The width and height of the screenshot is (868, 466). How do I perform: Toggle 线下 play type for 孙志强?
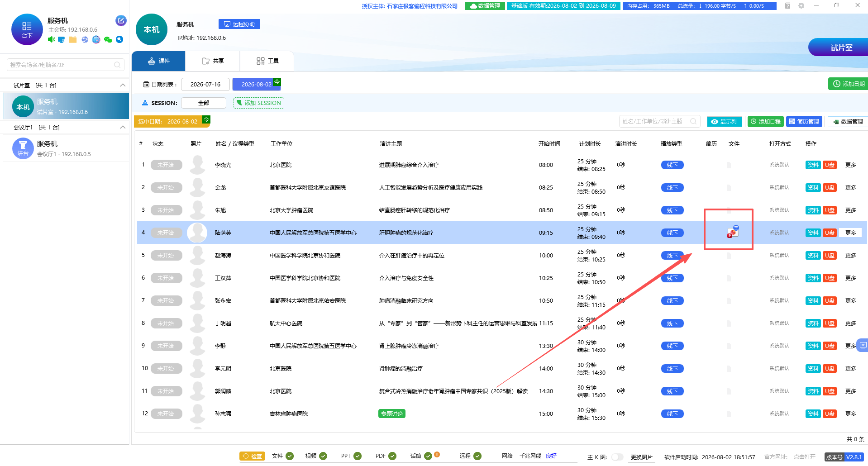point(672,414)
